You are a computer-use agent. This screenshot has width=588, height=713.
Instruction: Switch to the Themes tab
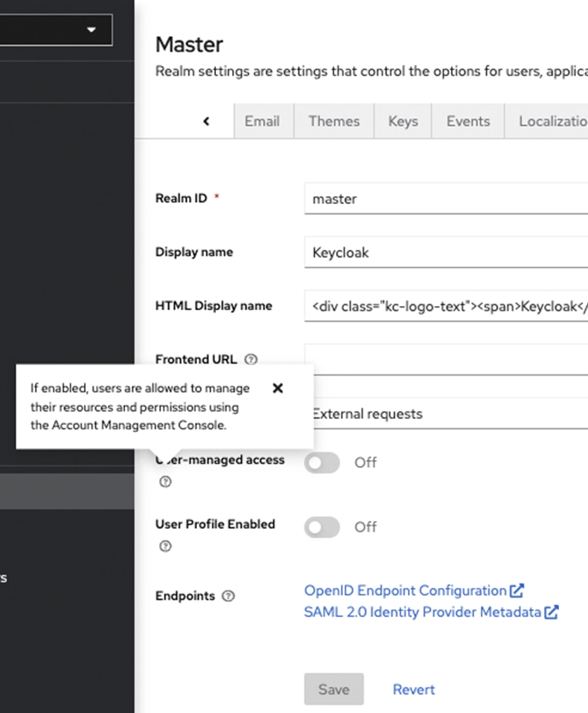coord(333,121)
